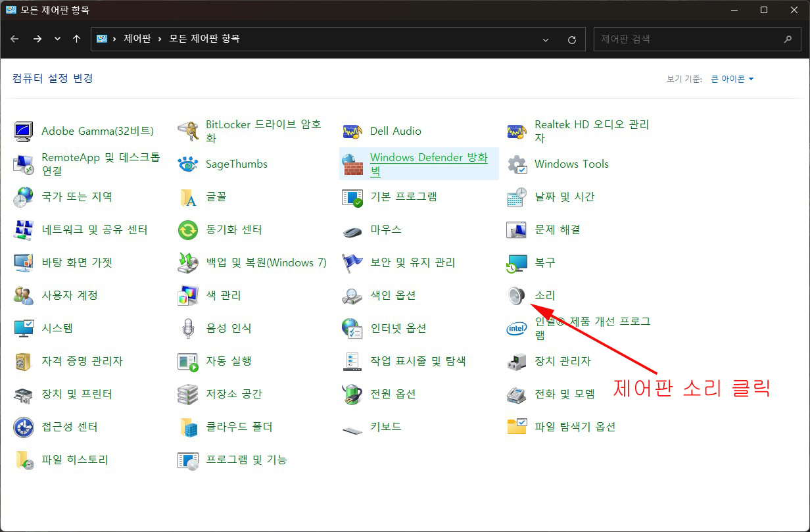Click the search magnifier icon
The image size is (810, 532).
pos(788,39)
